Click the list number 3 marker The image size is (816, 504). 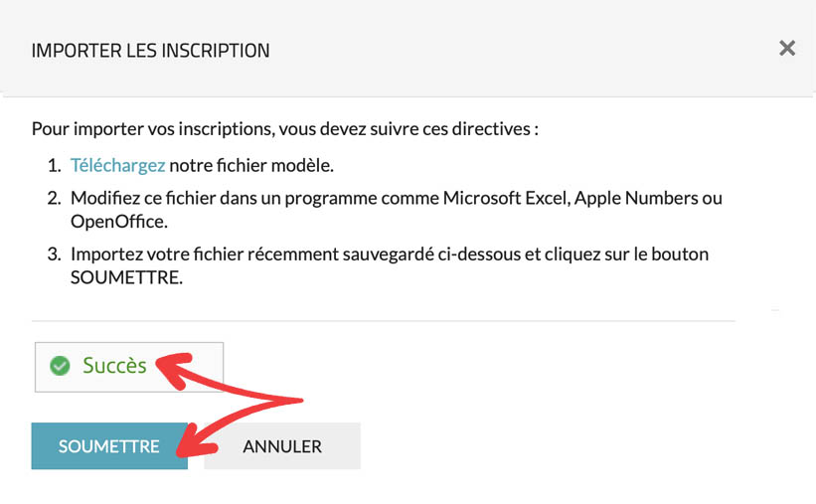tap(54, 253)
